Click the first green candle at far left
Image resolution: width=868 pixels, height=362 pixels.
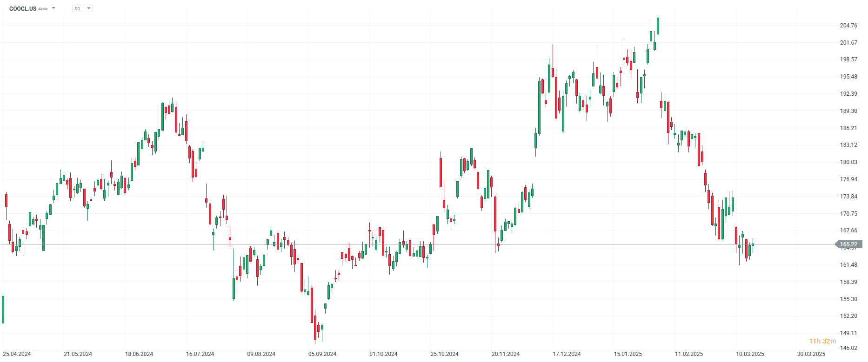point(3,309)
